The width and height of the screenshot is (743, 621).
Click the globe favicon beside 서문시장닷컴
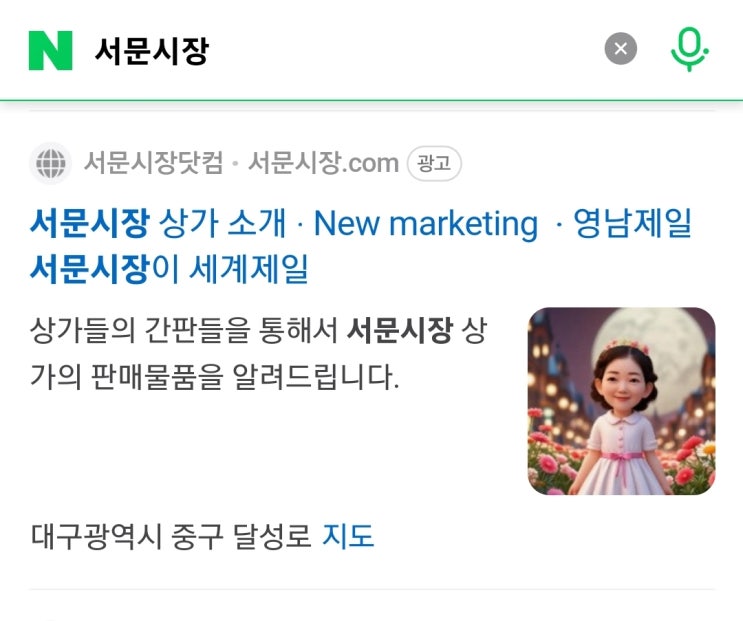[51, 163]
